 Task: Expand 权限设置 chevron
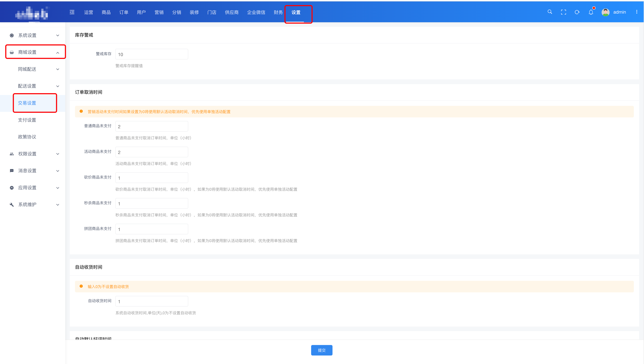pos(58,154)
